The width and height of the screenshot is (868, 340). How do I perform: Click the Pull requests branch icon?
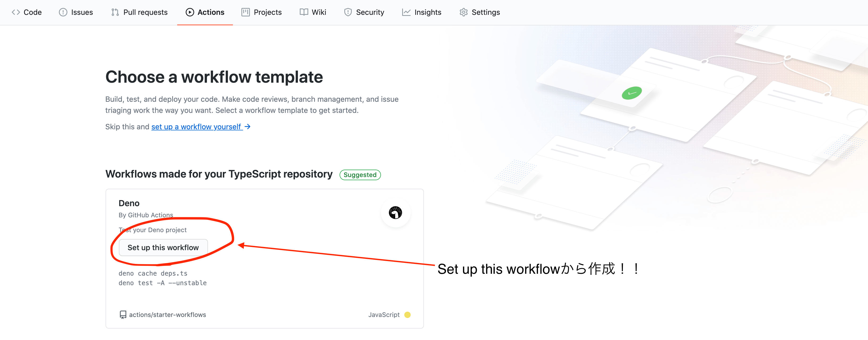(x=115, y=12)
